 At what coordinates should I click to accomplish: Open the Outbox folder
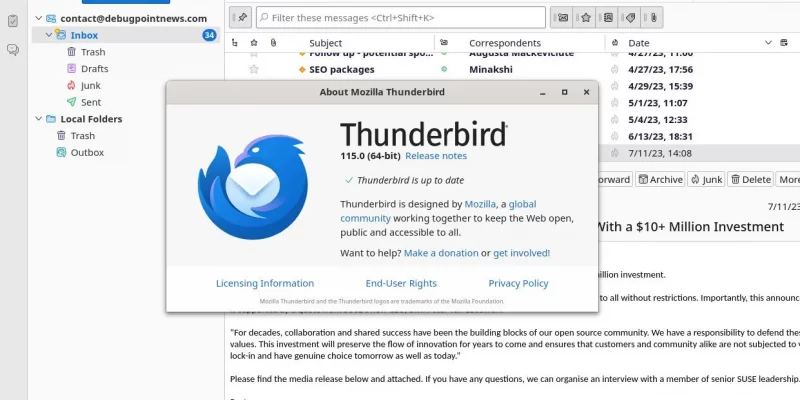click(x=87, y=153)
